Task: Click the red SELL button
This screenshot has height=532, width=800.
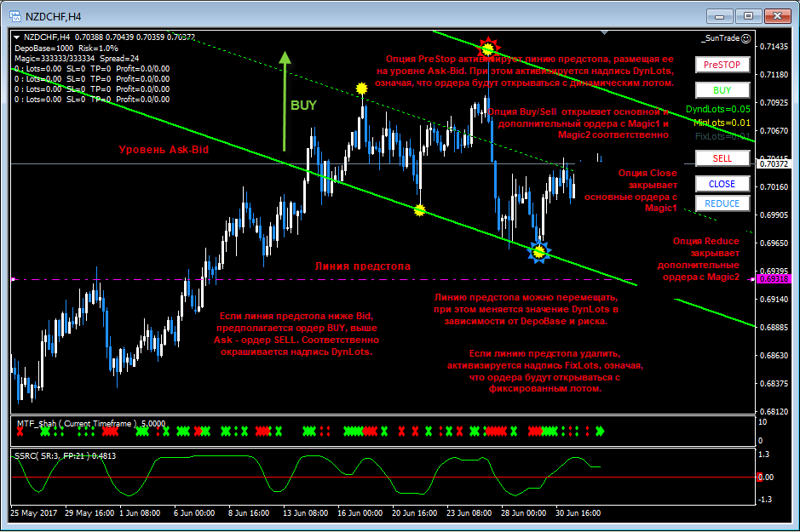Action: (722, 158)
